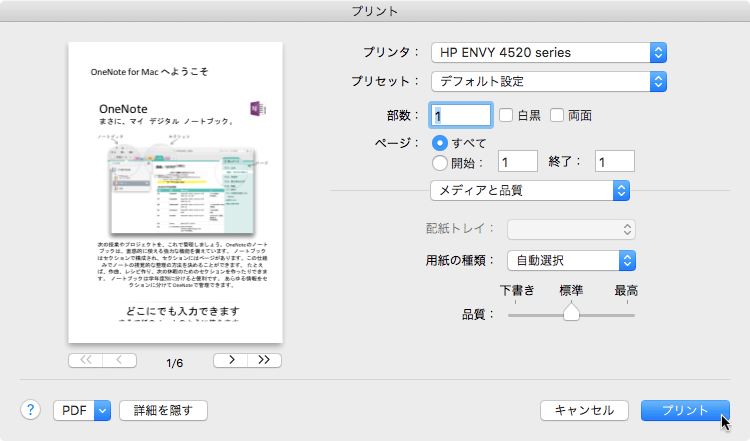Screen dimensions: 750x441
Task: Enable the 両面 checkbox
Action: click(557, 115)
